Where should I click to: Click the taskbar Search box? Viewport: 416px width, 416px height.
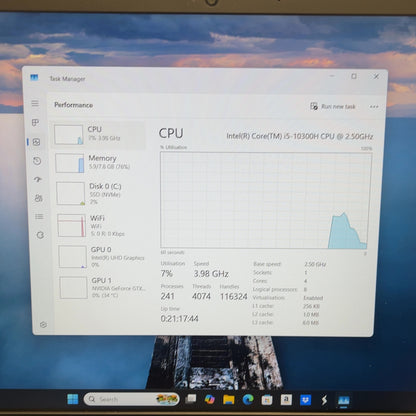click(x=131, y=399)
